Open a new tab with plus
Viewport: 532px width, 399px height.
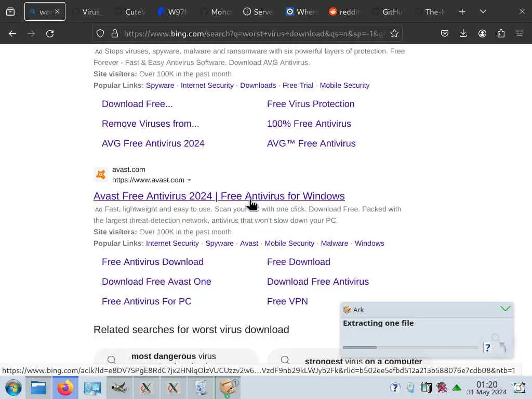pyautogui.click(x=462, y=12)
